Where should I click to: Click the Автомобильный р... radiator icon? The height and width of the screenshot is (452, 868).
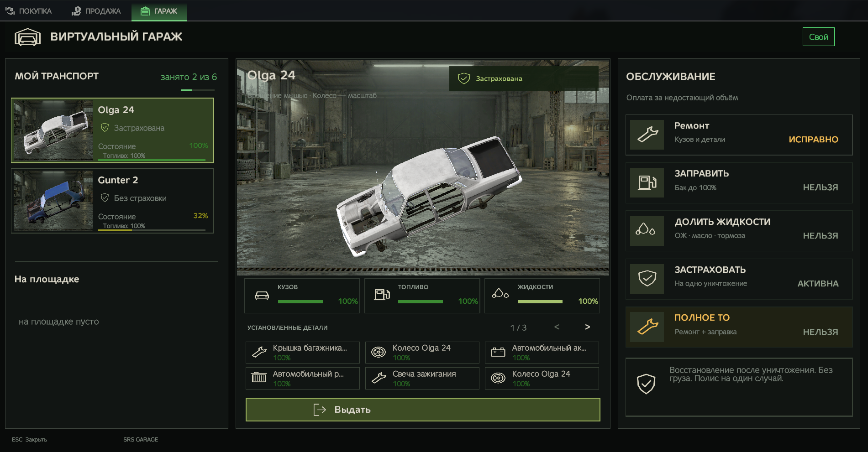point(259,378)
